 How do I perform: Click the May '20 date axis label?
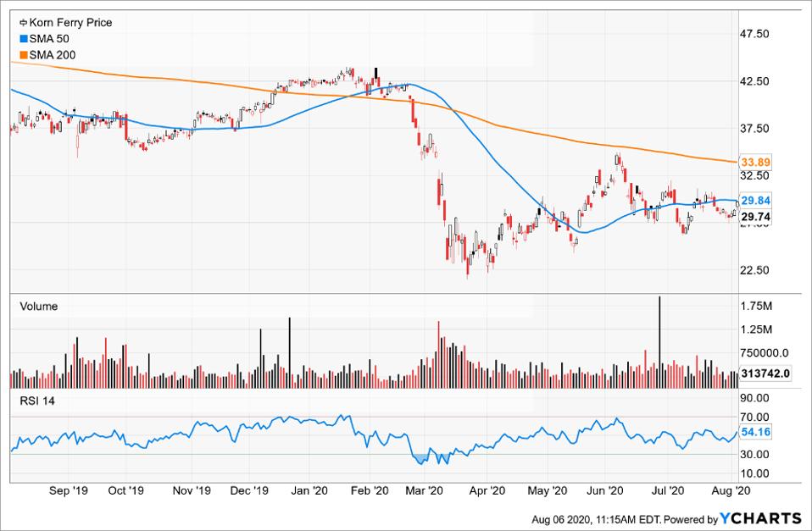click(548, 491)
